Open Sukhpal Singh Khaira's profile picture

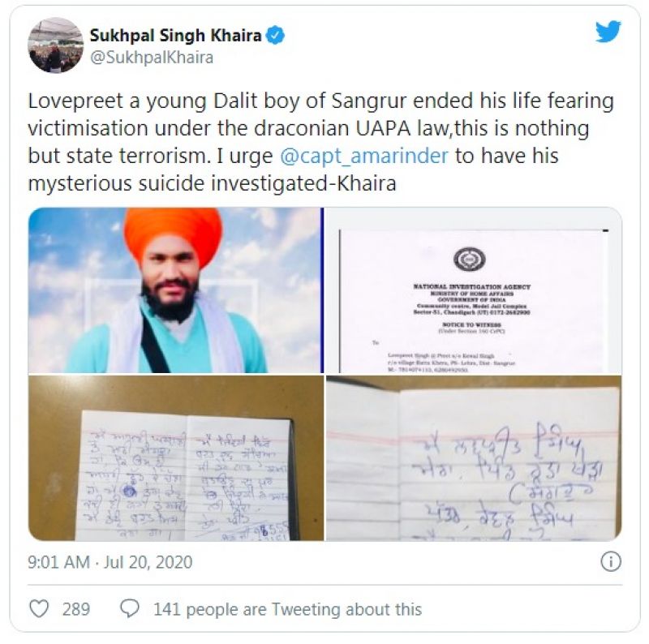55,45
